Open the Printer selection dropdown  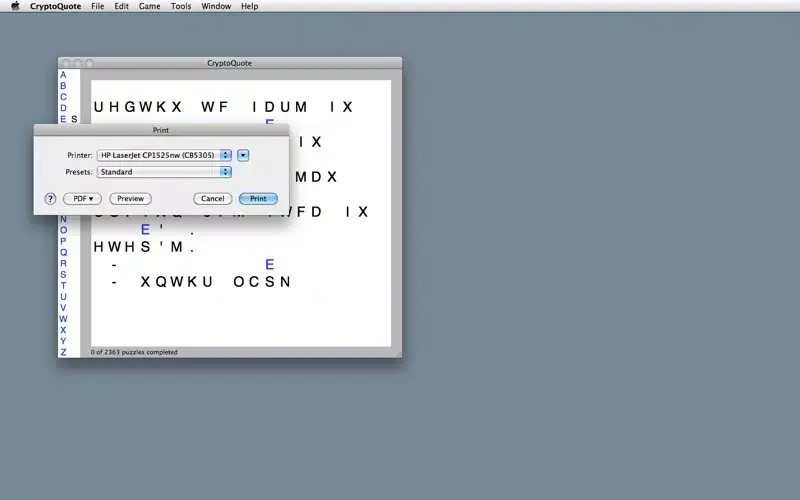(164, 155)
